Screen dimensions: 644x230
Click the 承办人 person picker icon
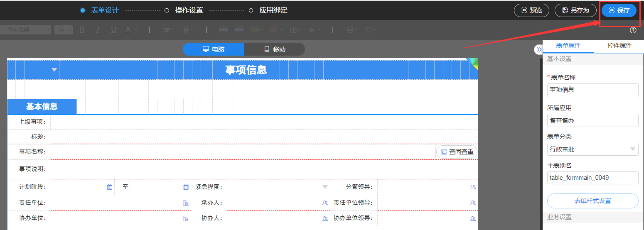coord(325,203)
